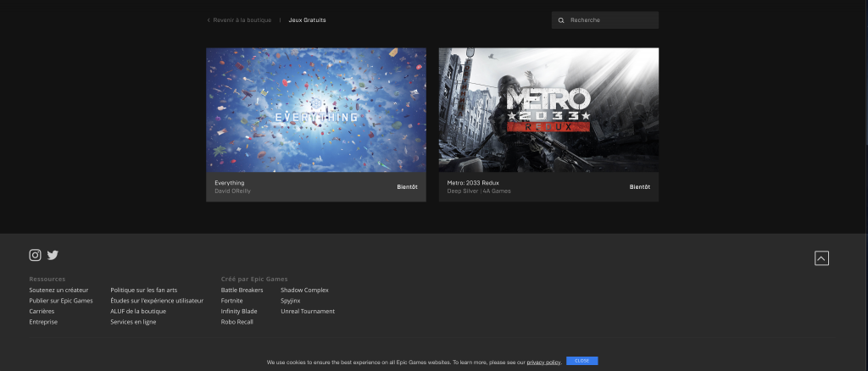This screenshot has height=371, width=868.
Task: Open Politique sur les fan arts
Action: [143, 290]
